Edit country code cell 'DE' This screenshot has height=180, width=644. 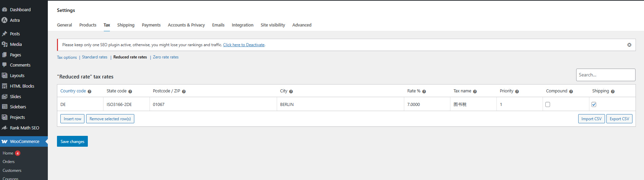tap(80, 104)
